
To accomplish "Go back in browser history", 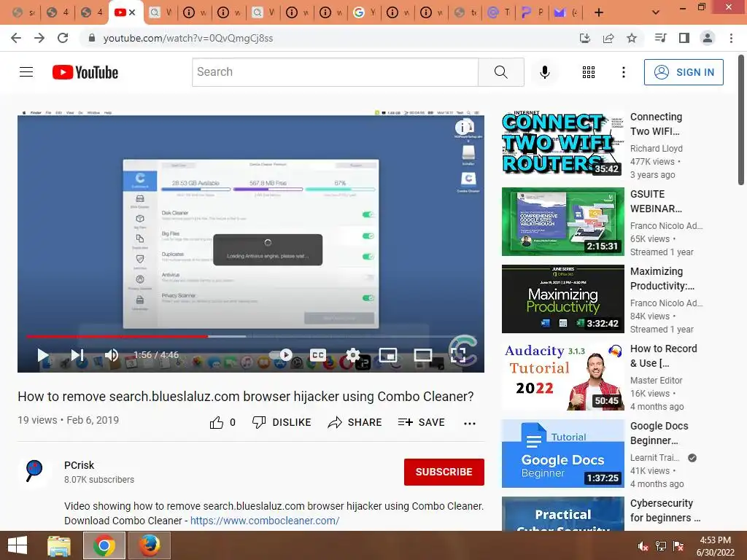I will [16, 38].
